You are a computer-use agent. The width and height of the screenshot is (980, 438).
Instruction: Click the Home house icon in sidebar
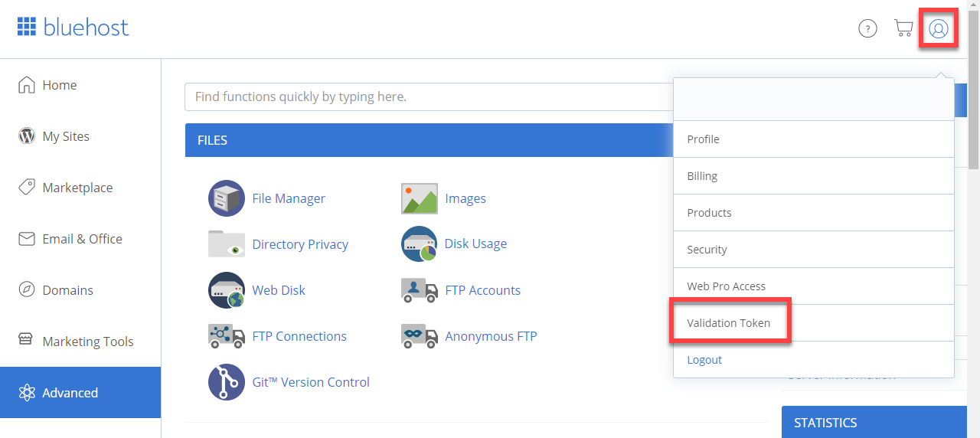pyautogui.click(x=27, y=84)
